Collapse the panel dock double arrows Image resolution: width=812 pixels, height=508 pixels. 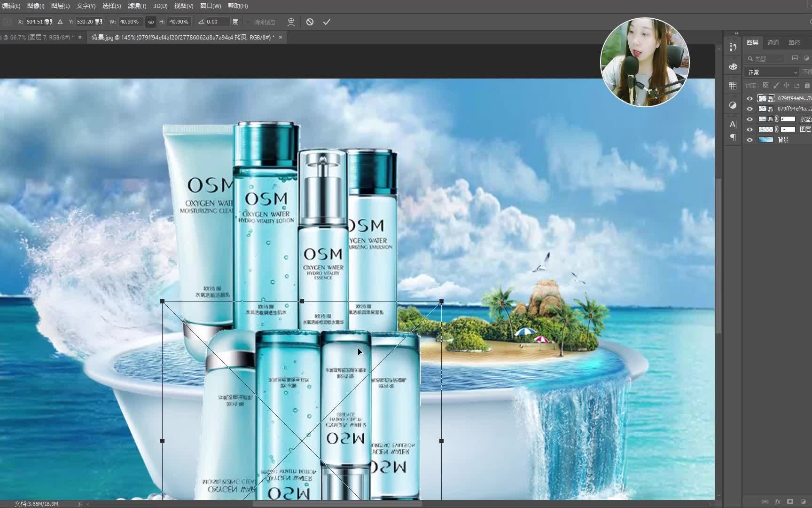[736, 33]
